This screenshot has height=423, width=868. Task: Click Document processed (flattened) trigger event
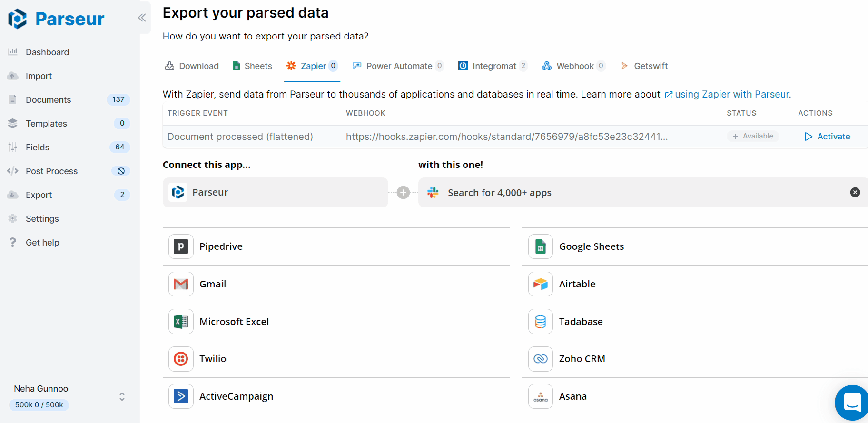(x=240, y=137)
